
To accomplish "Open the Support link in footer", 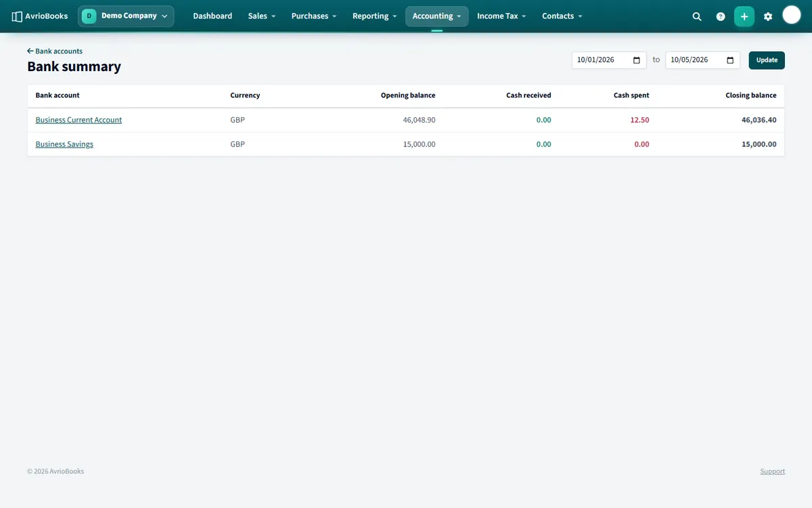I will point(772,471).
